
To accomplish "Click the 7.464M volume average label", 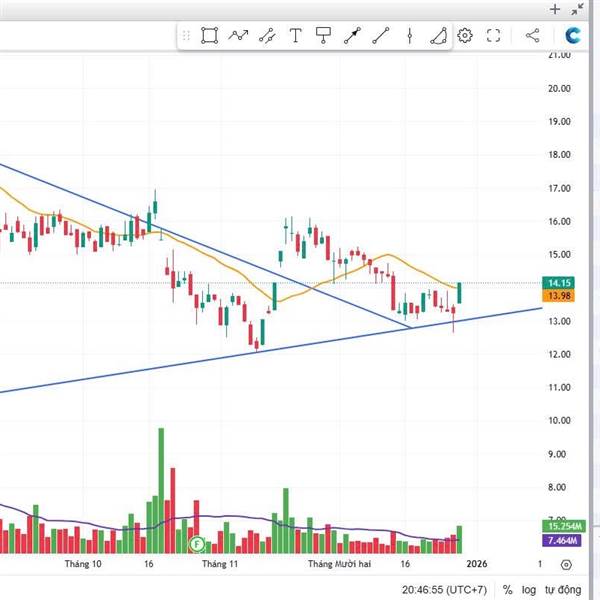I will point(562,540).
